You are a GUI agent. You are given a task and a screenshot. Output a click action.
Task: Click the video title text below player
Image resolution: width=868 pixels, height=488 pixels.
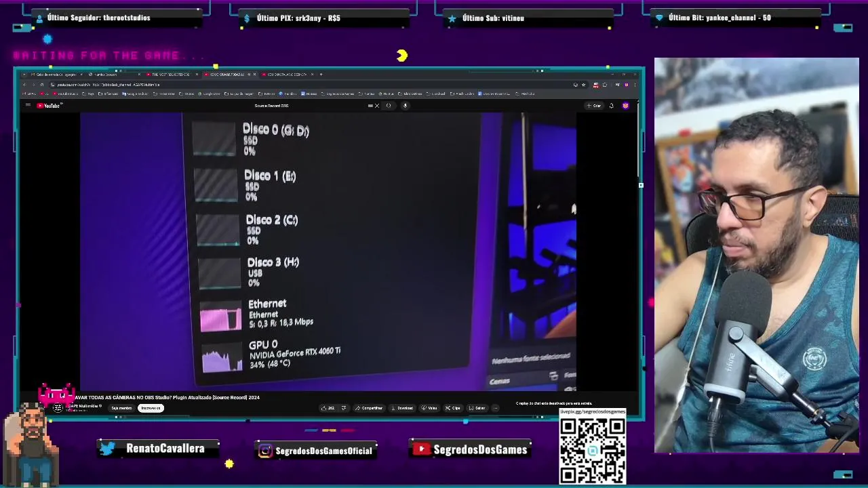[x=167, y=397]
